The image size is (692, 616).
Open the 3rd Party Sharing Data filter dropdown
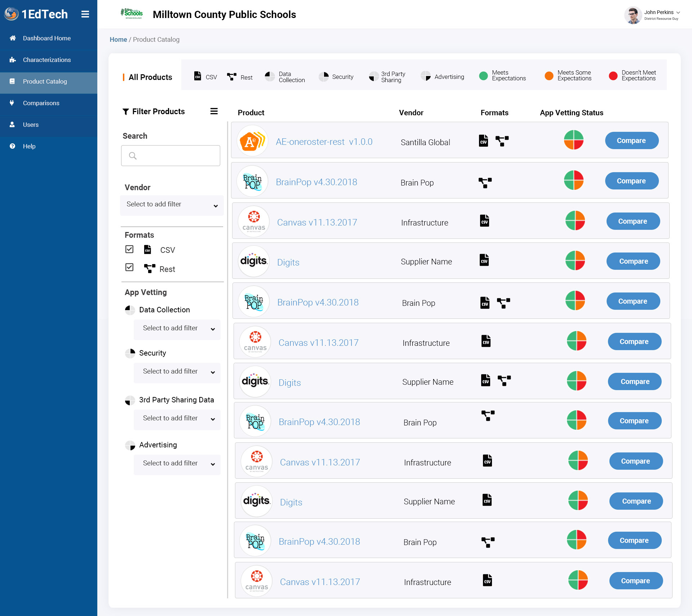[177, 419]
